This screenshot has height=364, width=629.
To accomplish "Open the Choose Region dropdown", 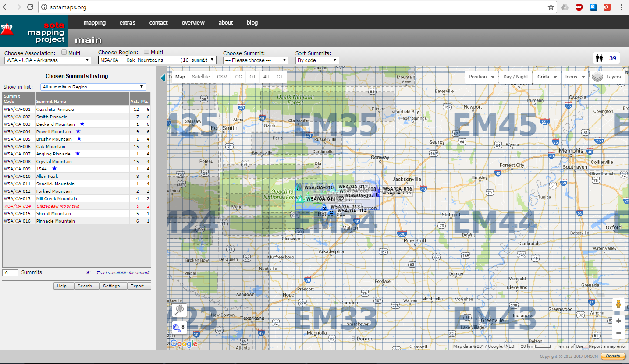I will (157, 60).
